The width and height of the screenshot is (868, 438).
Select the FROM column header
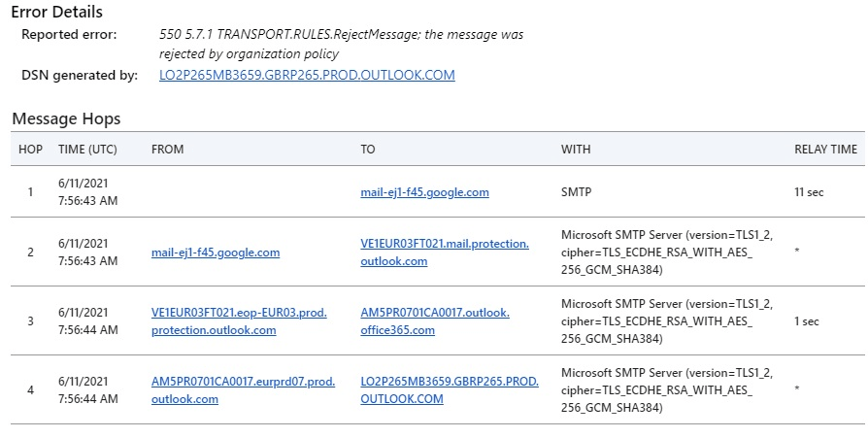tap(167, 150)
